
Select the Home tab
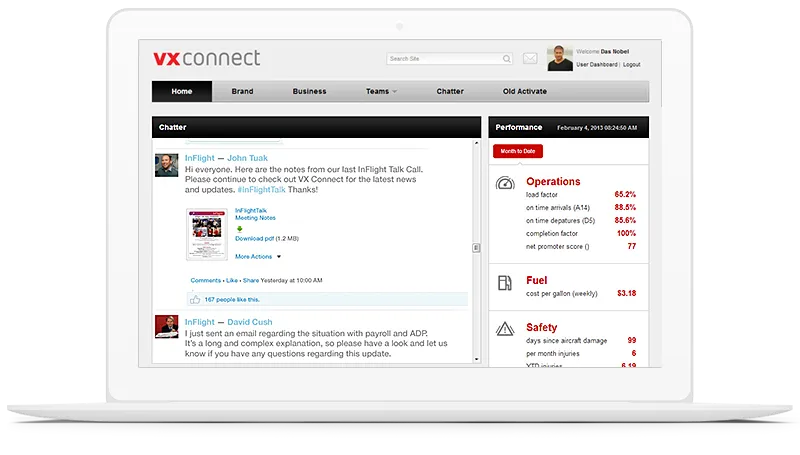tap(182, 91)
